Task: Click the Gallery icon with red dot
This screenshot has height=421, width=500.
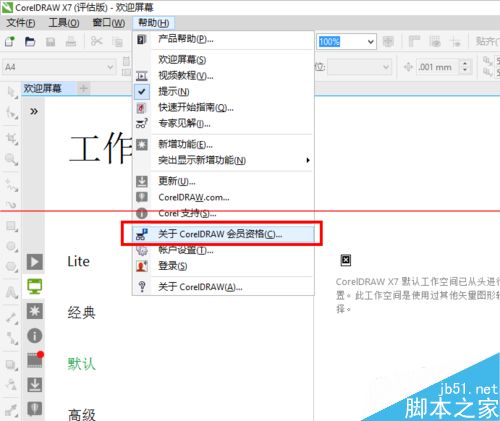Action: point(35,360)
